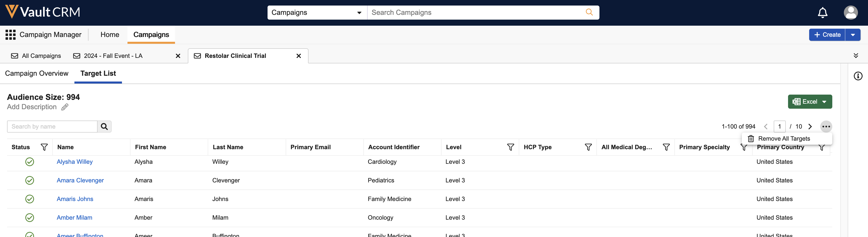Click the pencil icon to edit description

tap(65, 107)
